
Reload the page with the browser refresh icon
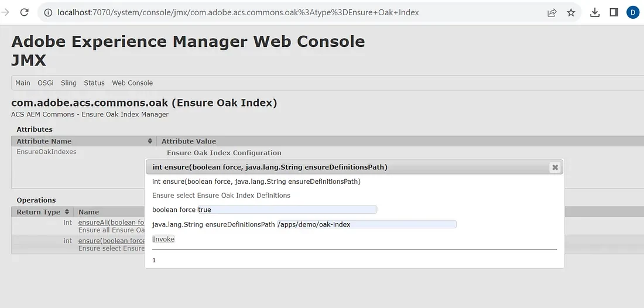point(24,12)
